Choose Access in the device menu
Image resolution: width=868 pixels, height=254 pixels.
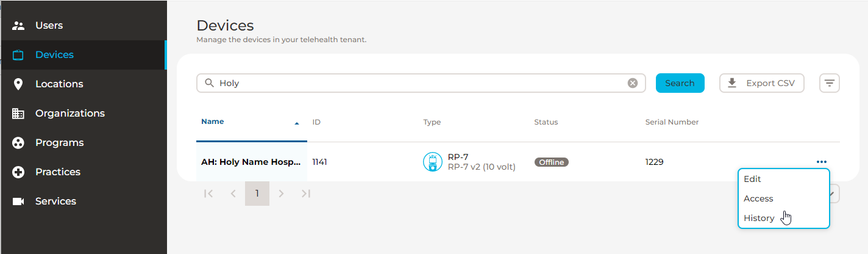click(x=758, y=198)
